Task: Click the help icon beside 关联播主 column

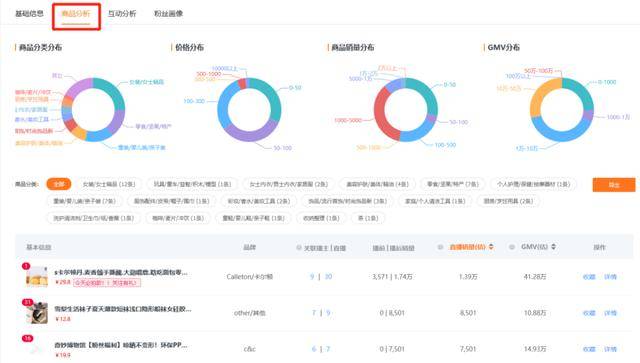Action: [x=299, y=247]
